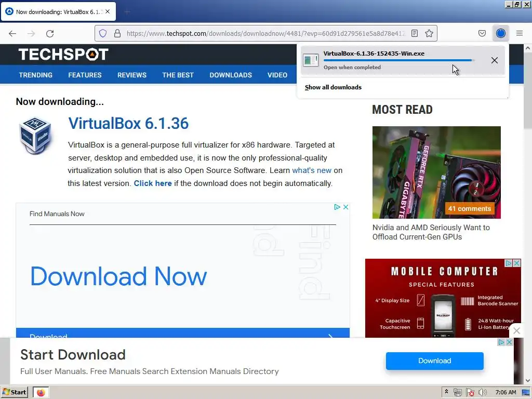The width and height of the screenshot is (532, 399).
Task: Show hidden tray icons arrow
Action: coord(446,392)
